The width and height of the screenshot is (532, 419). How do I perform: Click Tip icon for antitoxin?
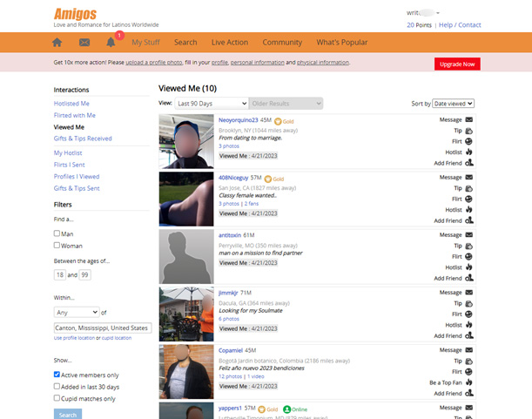(469, 246)
